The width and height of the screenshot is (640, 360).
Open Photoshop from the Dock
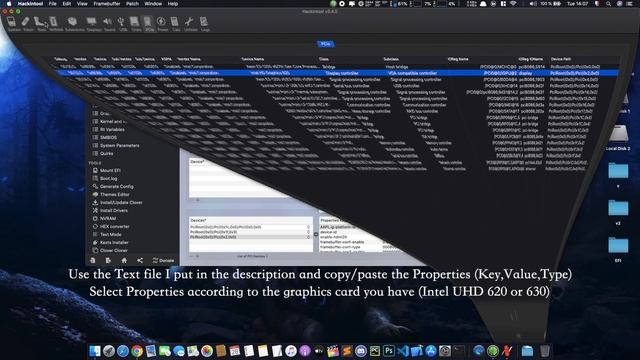[389, 351]
